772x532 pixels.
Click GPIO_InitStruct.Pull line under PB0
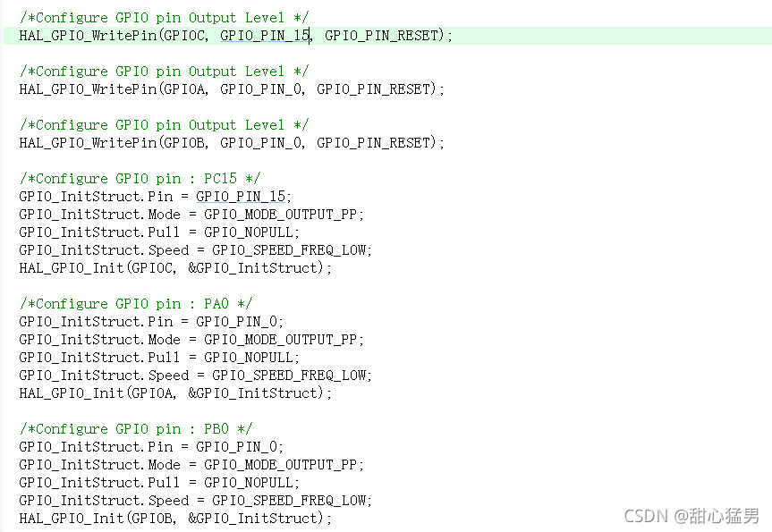pyautogui.click(x=159, y=482)
